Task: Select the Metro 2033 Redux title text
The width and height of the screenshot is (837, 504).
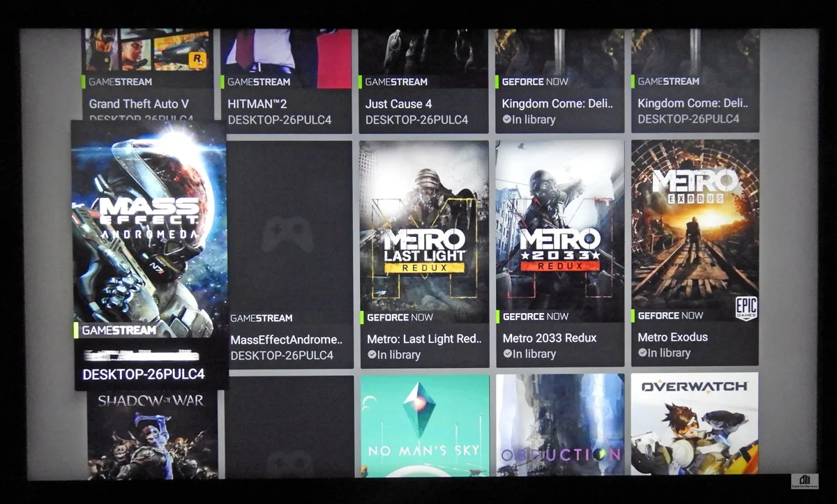Action: (x=550, y=338)
